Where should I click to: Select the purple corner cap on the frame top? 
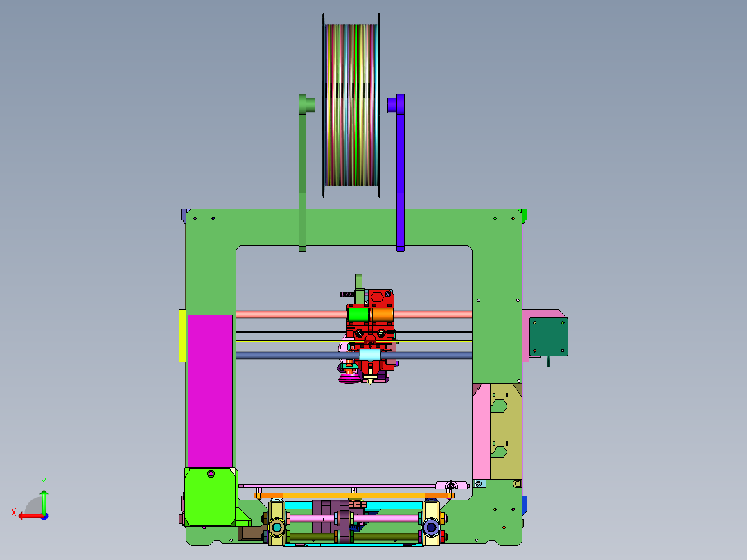[184, 216]
